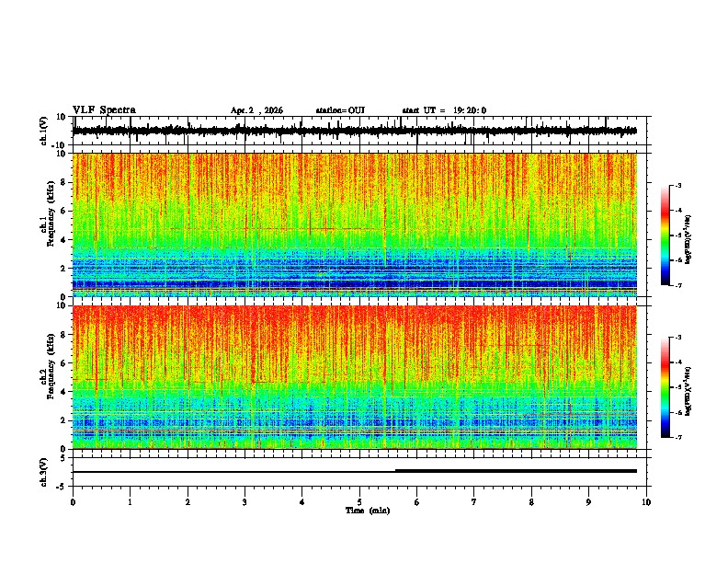This screenshot has height=563, width=728.
Task: Click the "5" tick on the ch.3 voltage axis
Action: [63, 458]
